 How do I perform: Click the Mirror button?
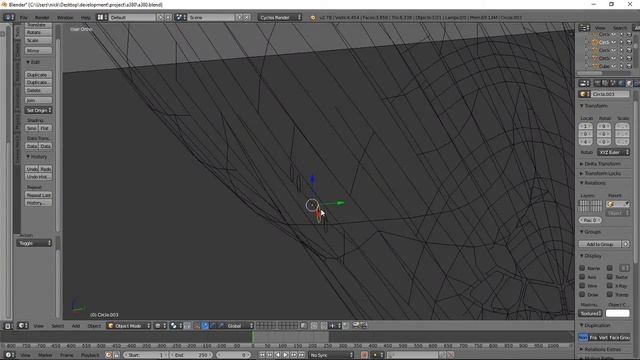[38, 51]
